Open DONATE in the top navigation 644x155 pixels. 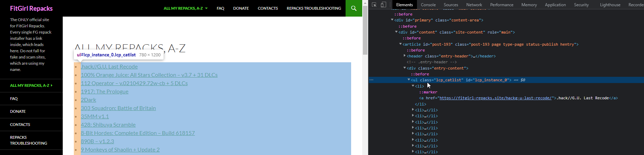(x=241, y=8)
